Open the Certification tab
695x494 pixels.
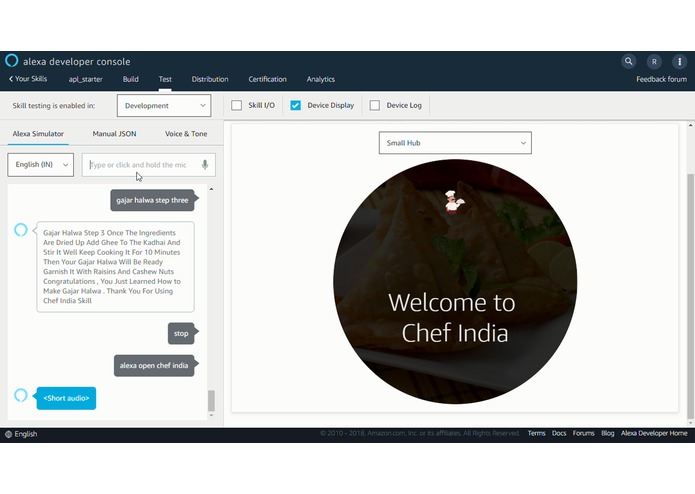coord(267,79)
